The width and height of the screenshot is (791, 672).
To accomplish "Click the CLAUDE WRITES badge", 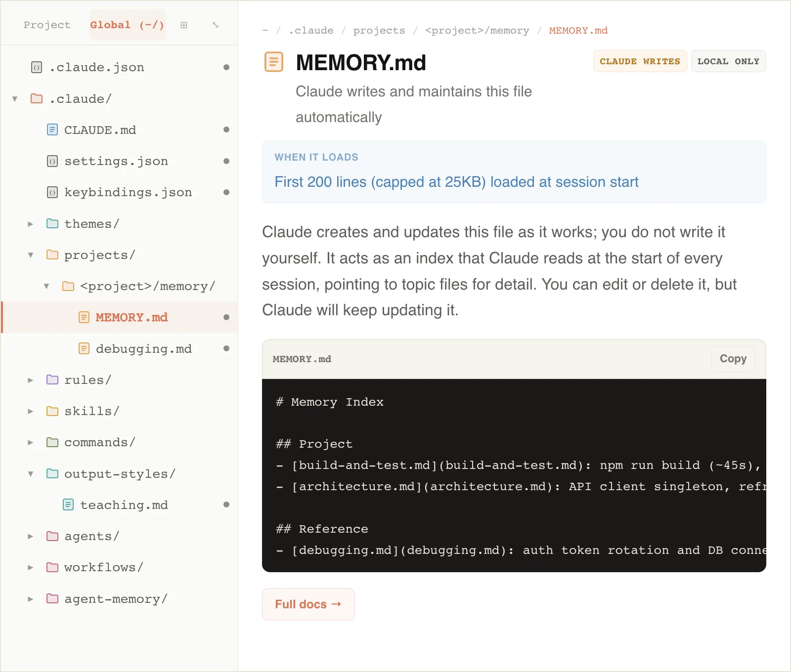I will coord(640,61).
